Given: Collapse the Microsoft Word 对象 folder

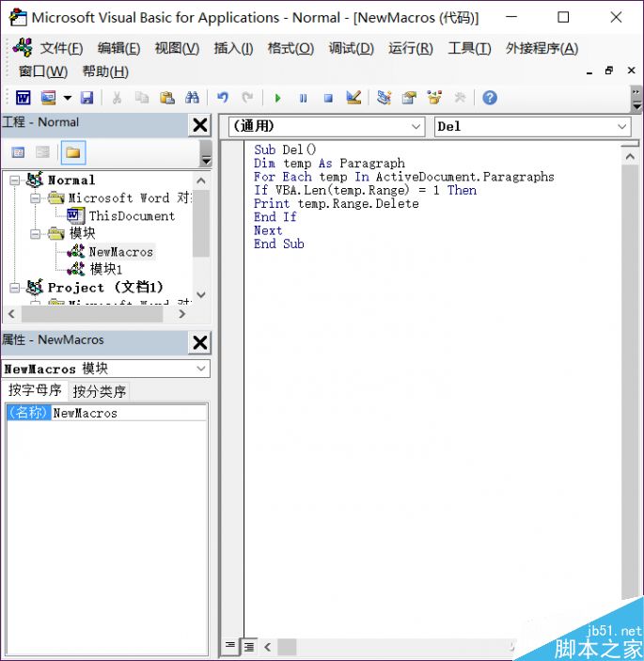Looking at the screenshot, I should point(36,197).
